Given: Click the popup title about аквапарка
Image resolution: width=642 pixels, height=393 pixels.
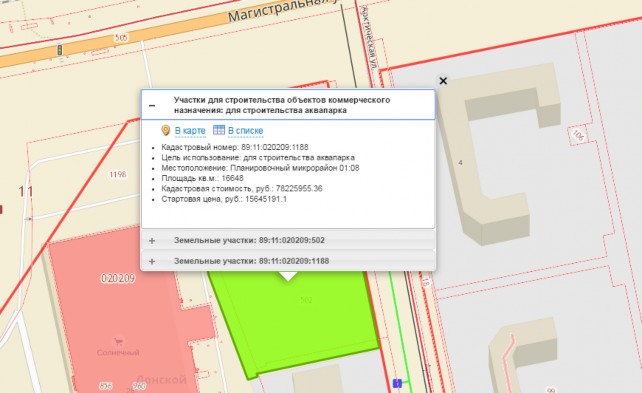Looking at the screenshot, I should coord(282,105).
